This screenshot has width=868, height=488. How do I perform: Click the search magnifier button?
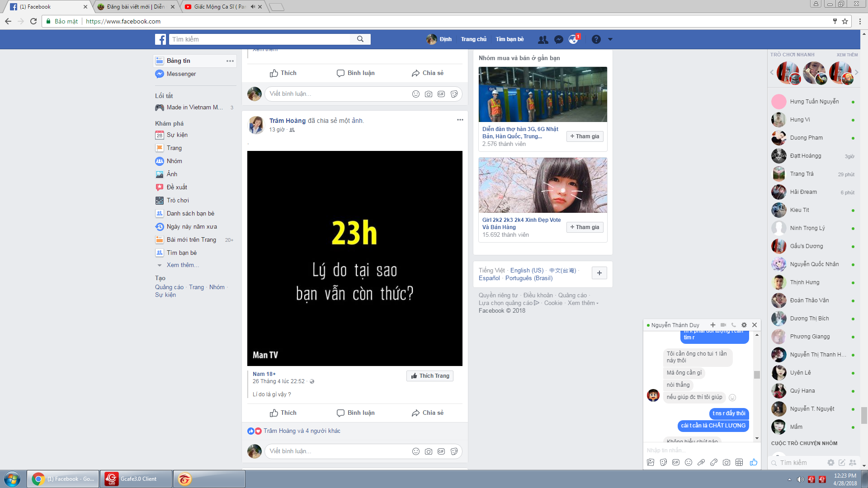360,39
